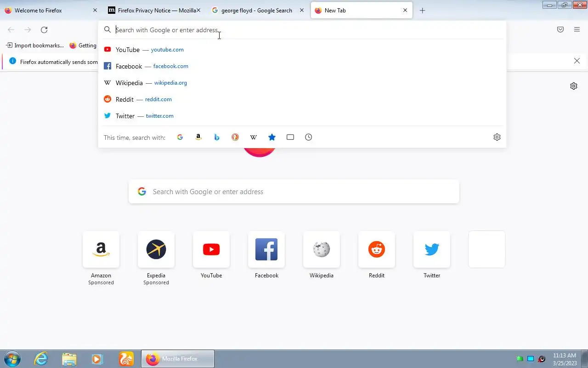Search bookmarks with the star icon

272,137
